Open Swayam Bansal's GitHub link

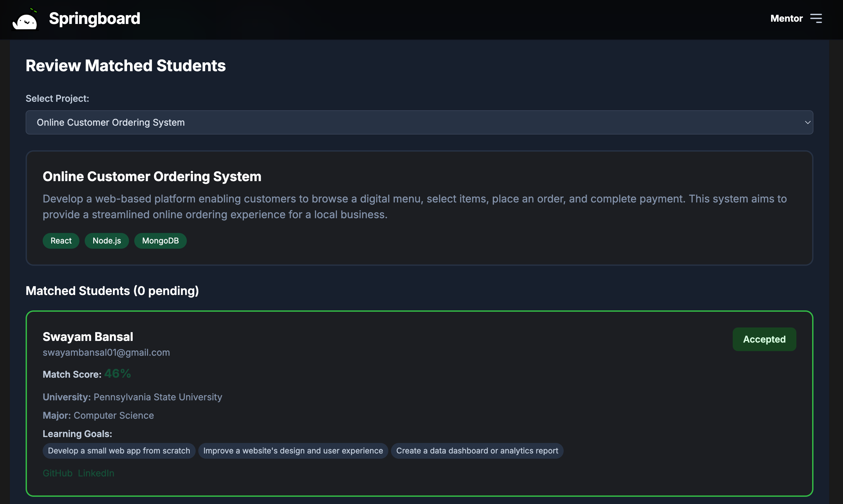57,473
